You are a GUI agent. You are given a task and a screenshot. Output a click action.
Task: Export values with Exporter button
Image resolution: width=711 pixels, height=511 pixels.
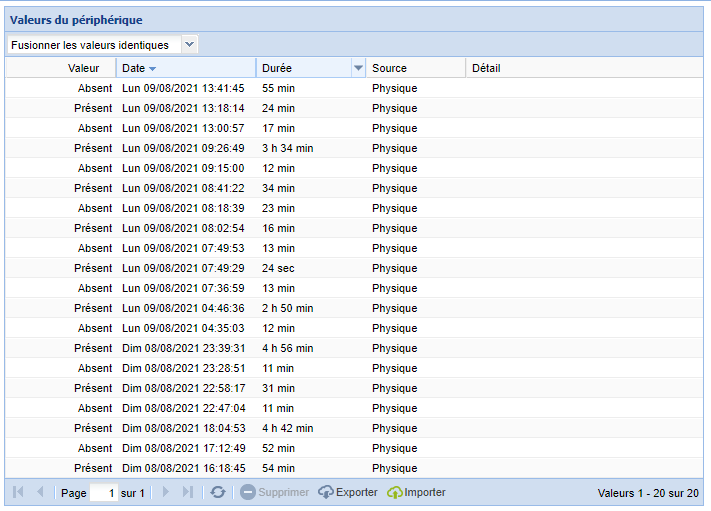pyautogui.click(x=348, y=492)
